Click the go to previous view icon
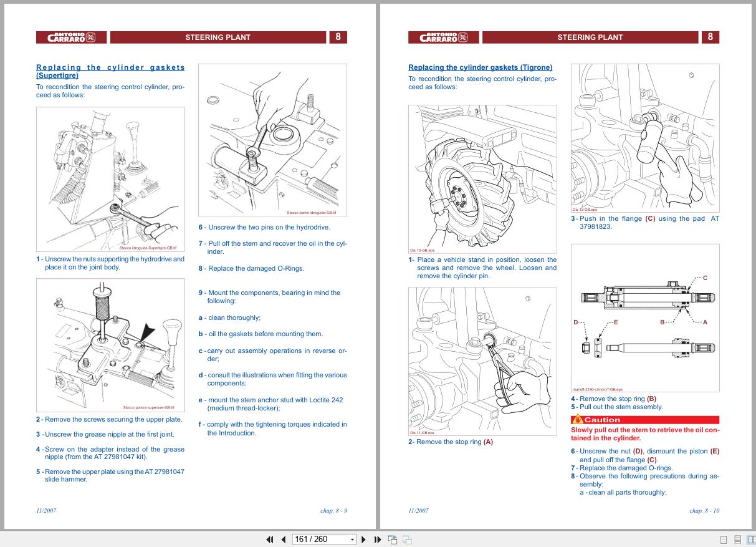Viewport: 756px width, 547px height. click(x=393, y=540)
